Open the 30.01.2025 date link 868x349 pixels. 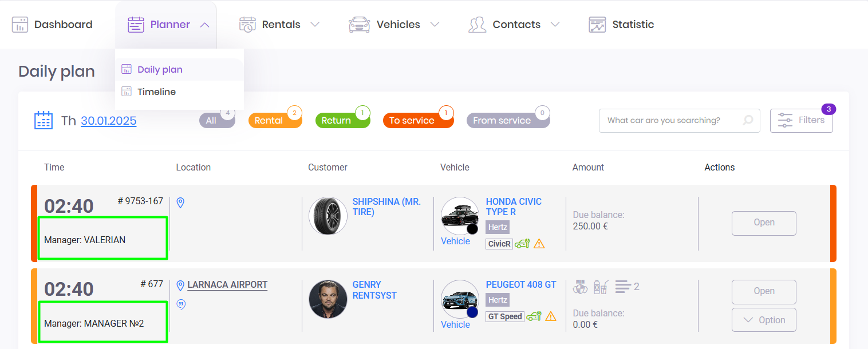click(108, 121)
